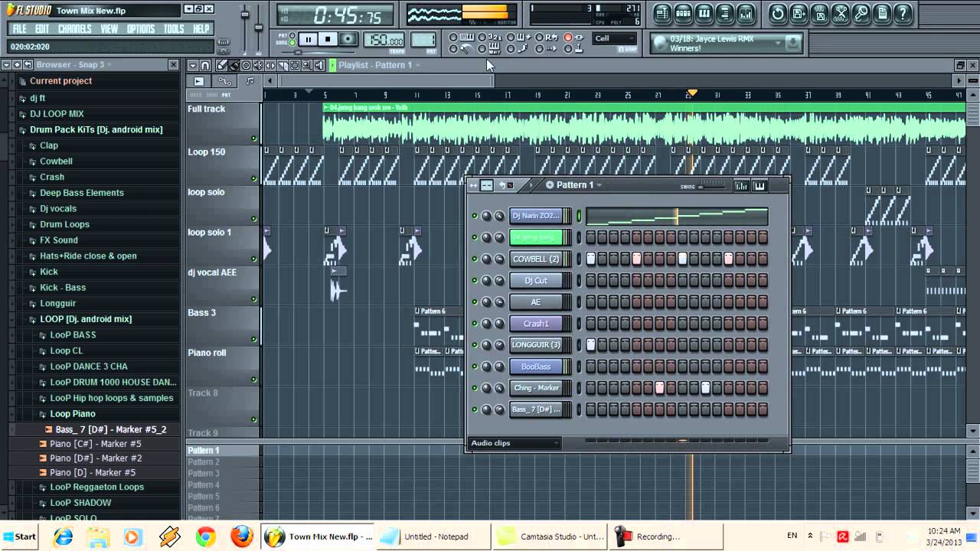
Task: Toggle the playlist snap magnet icon
Action: [x=205, y=65]
